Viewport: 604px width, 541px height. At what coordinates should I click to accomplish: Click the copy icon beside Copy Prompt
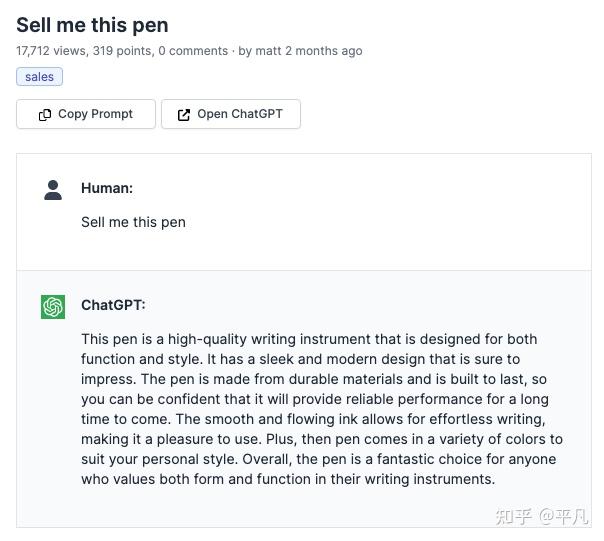coord(45,115)
